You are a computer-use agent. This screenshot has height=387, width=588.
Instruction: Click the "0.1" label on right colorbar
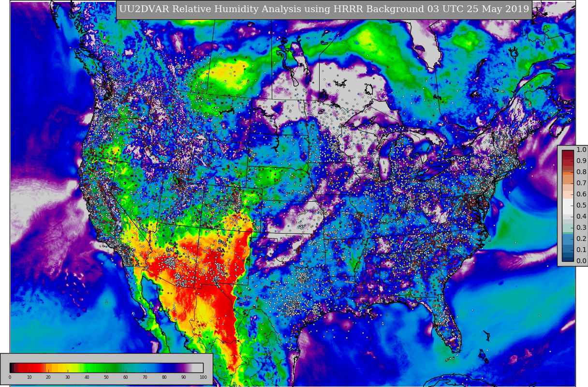581,250
